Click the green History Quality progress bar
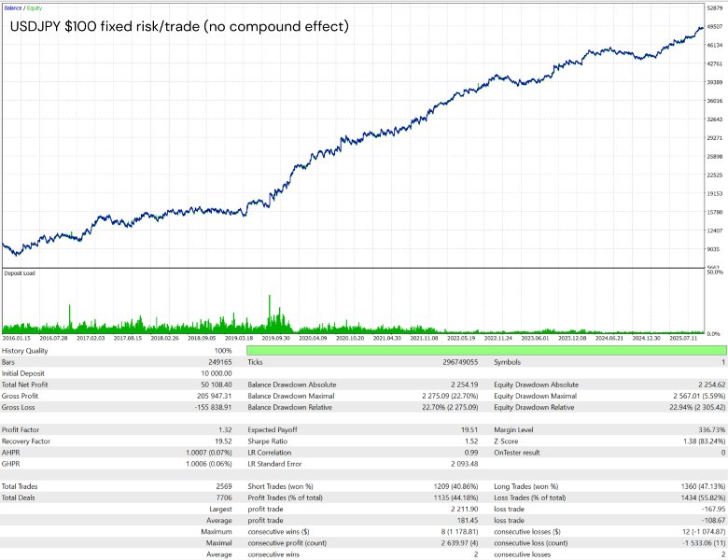728x560 pixels. coord(486,351)
